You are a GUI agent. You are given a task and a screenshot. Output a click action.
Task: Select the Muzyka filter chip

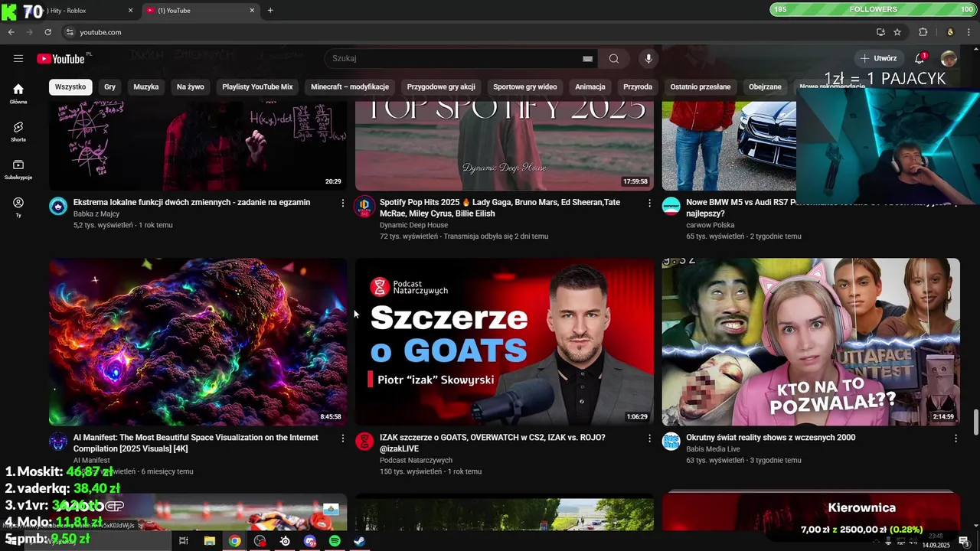coord(145,86)
